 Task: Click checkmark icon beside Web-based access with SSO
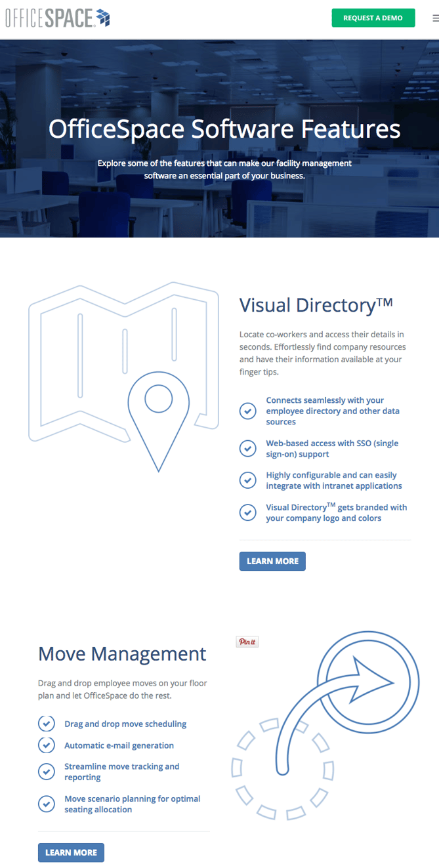point(247,449)
